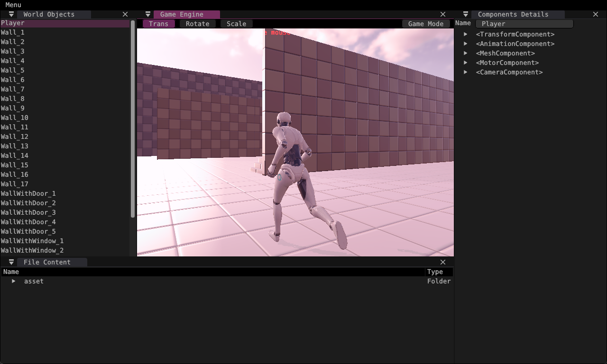The image size is (607, 364).
Task: Select Wall_16 in the object list
Action: (x=65, y=174)
